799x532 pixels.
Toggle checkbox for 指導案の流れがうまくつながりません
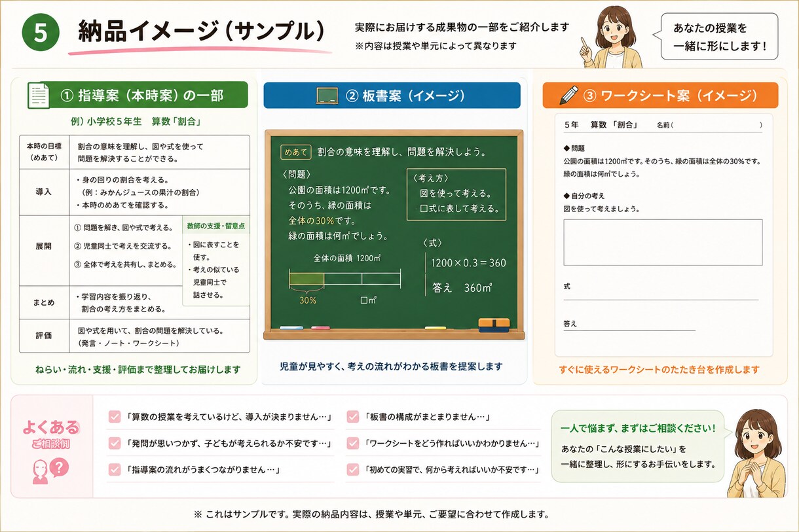(x=115, y=469)
